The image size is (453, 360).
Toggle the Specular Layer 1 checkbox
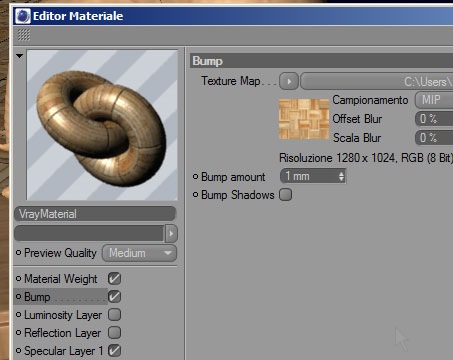[114, 351]
